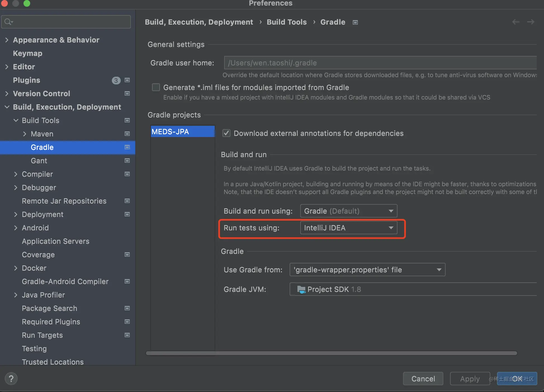Viewport: 544px width, 392px height.
Task: Collapse the Build Tools node
Action: pos(16,121)
